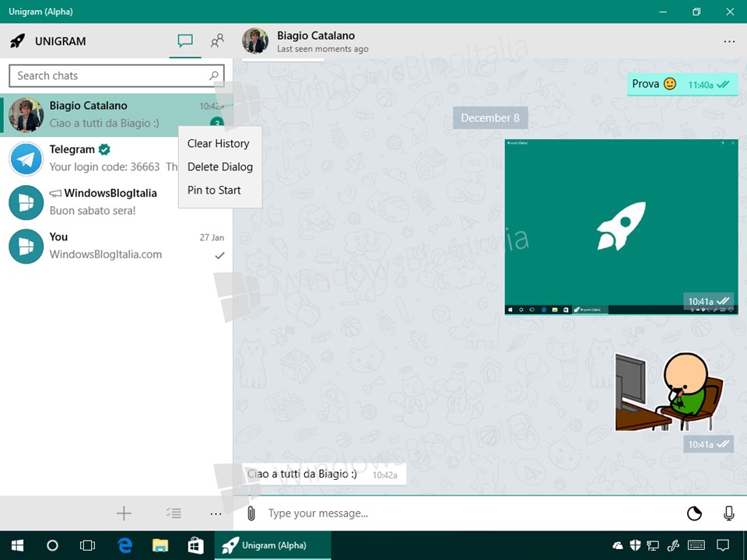Open the Chats tab icon
Image resolution: width=747 pixels, height=560 pixels.
(x=185, y=41)
